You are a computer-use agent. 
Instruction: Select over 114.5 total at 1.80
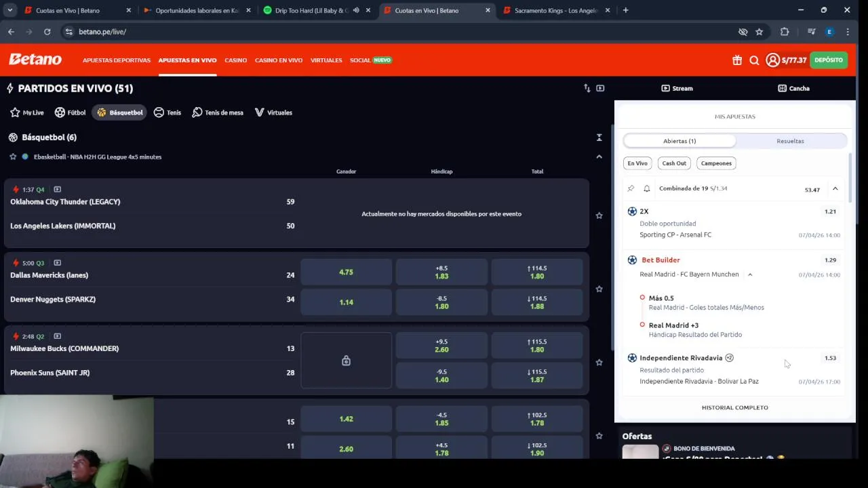537,272
